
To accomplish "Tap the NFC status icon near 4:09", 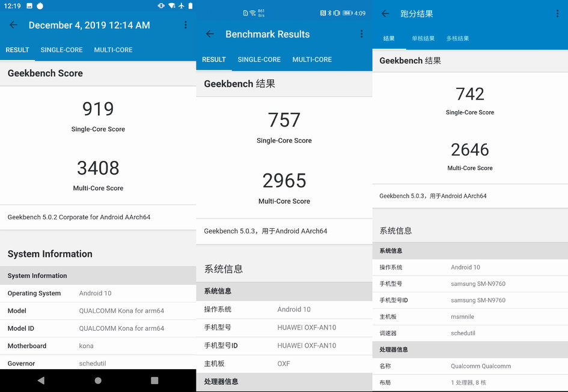I will pyautogui.click(x=323, y=13).
